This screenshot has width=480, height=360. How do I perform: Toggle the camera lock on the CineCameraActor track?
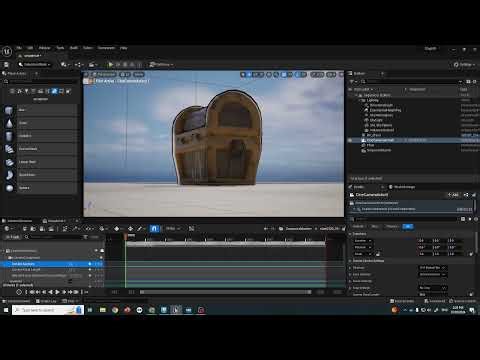tap(102, 251)
